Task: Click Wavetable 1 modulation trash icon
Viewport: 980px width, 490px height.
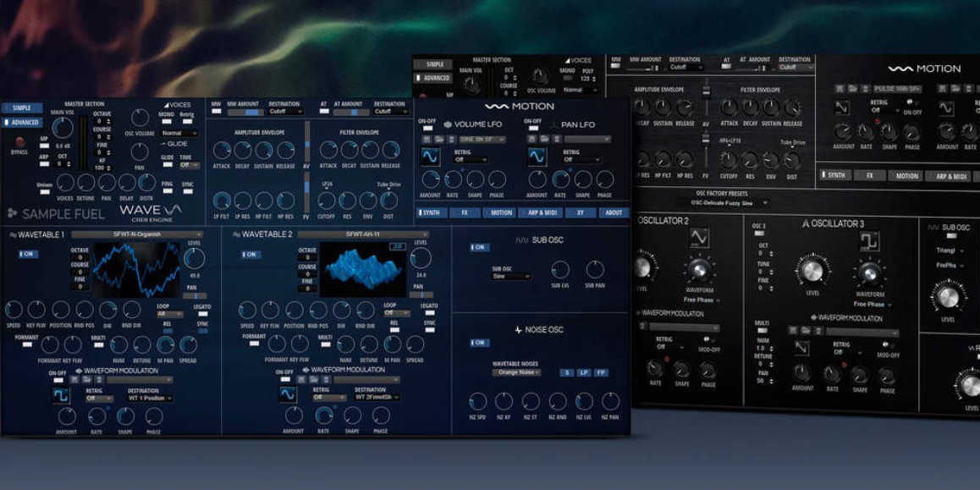Action: pyautogui.click(x=99, y=379)
